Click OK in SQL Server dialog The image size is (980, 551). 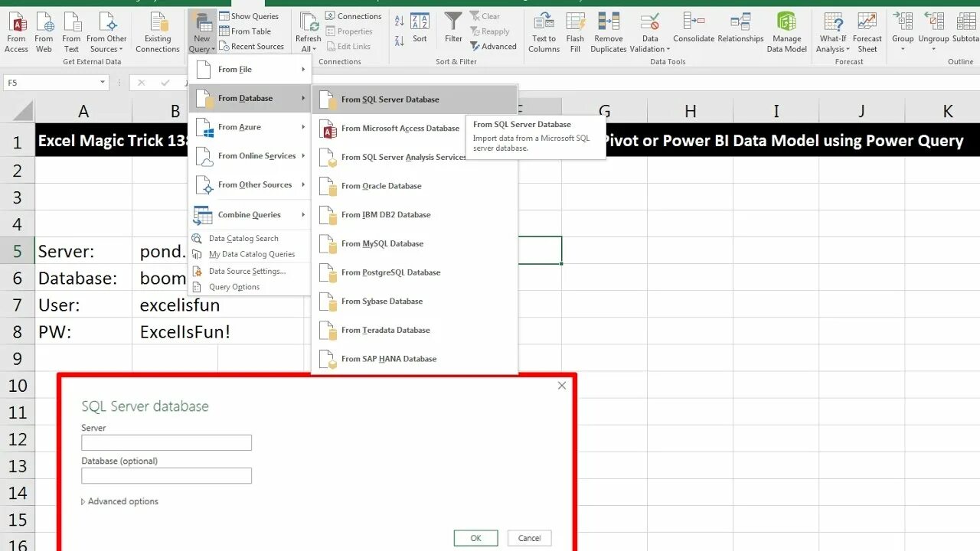475,538
